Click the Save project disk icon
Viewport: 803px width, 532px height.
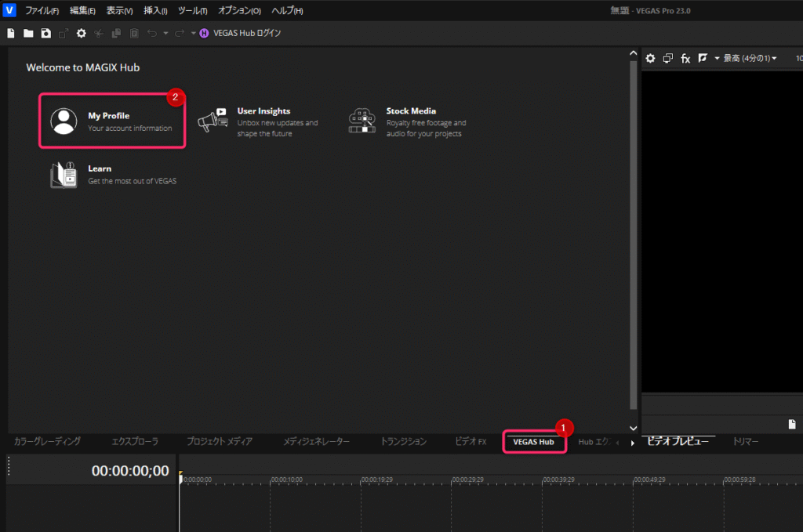pos(46,33)
